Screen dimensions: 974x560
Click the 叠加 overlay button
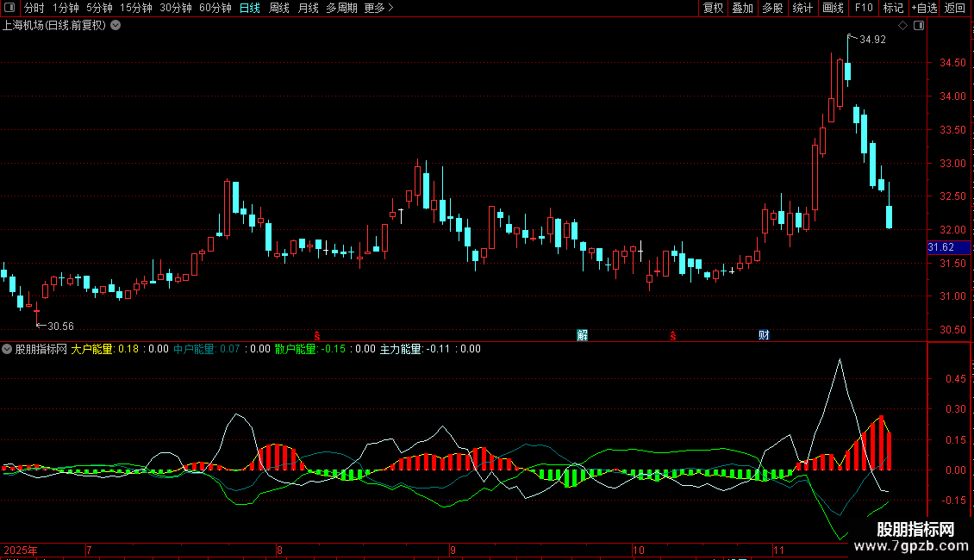[742, 8]
